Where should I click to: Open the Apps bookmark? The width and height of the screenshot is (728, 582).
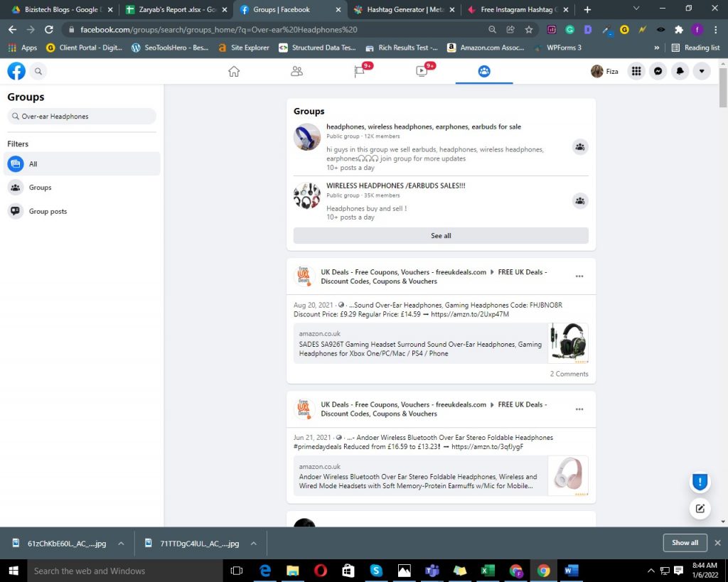tap(23, 48)
